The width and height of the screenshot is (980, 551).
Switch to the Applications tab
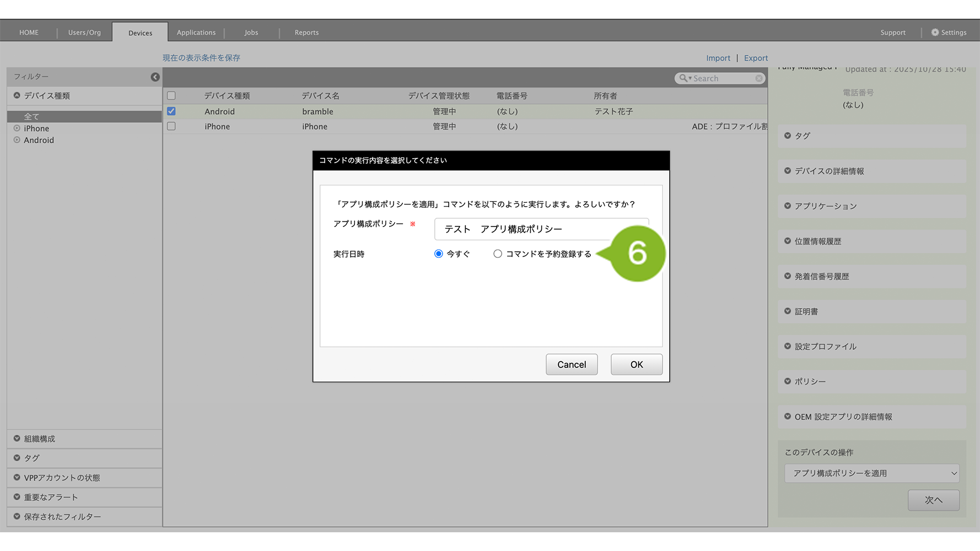click(196, 33)
